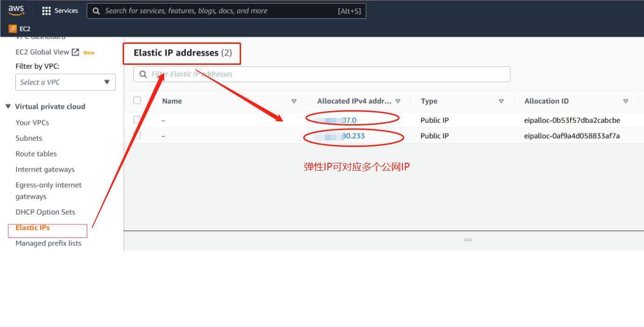Sort by Allocation ID column arrow
This screenshot has height=327, width=644.
click(x=626, y=101)
